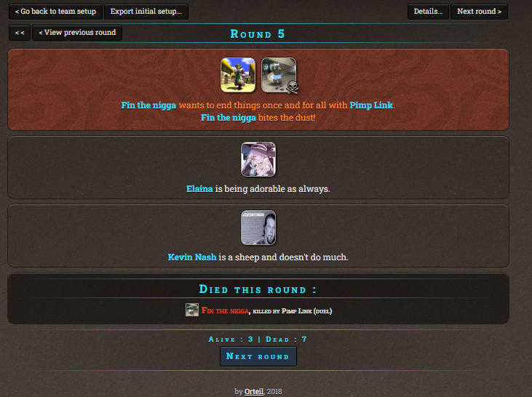Click the top-right Next round > button
The width and height of the screenshot is (532, 397).
click(x=479, y=12)
